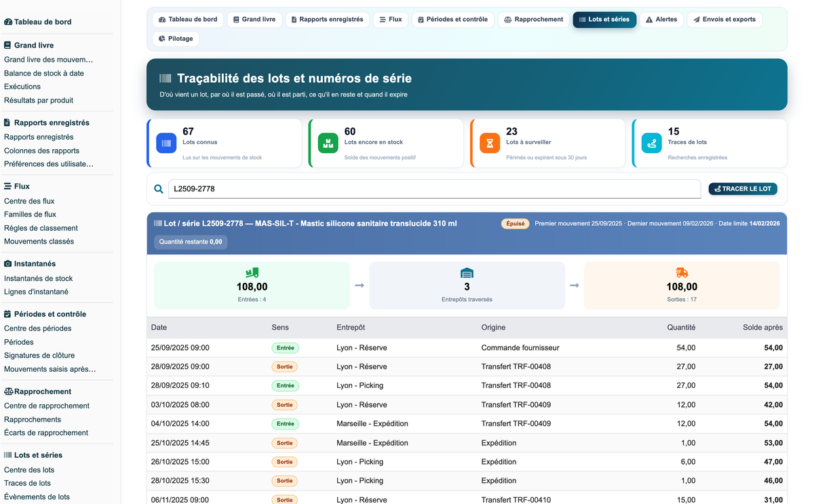The width and height of the screenshot is (814, 504).
Task: Open the Rapprochement top tab
Action: pos(533,20)
